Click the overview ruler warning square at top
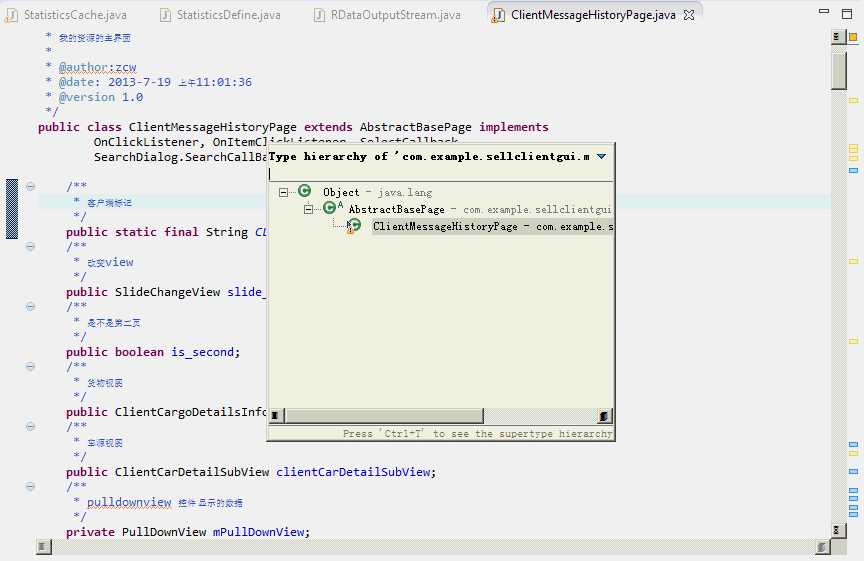The width and height of the screenshot is (864, 561). pos(853,37)
